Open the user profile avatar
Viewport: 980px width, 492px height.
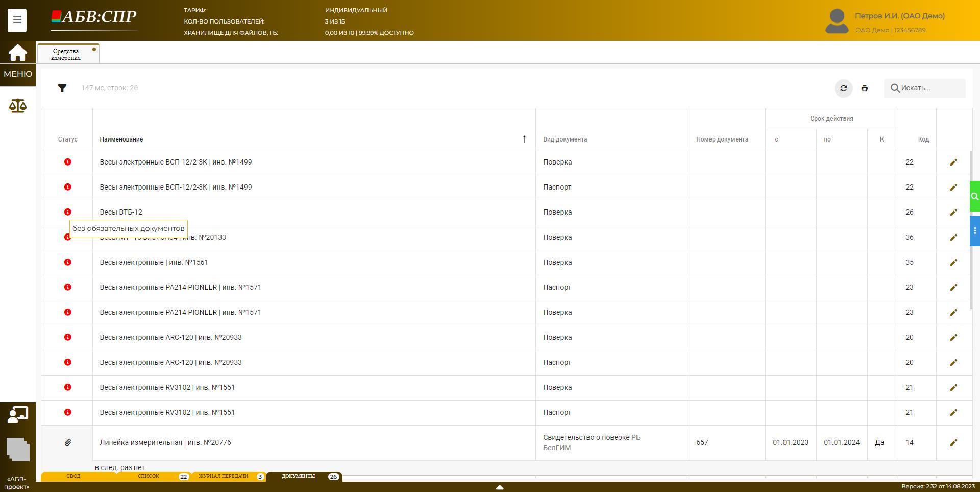click(x=837, y=21)
